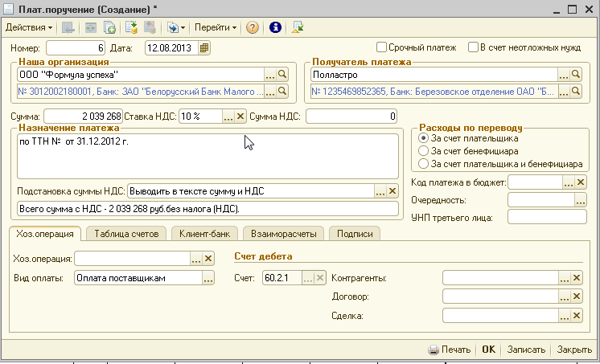Clear the Ставка НДС value with X

click(x=240, y=117)
